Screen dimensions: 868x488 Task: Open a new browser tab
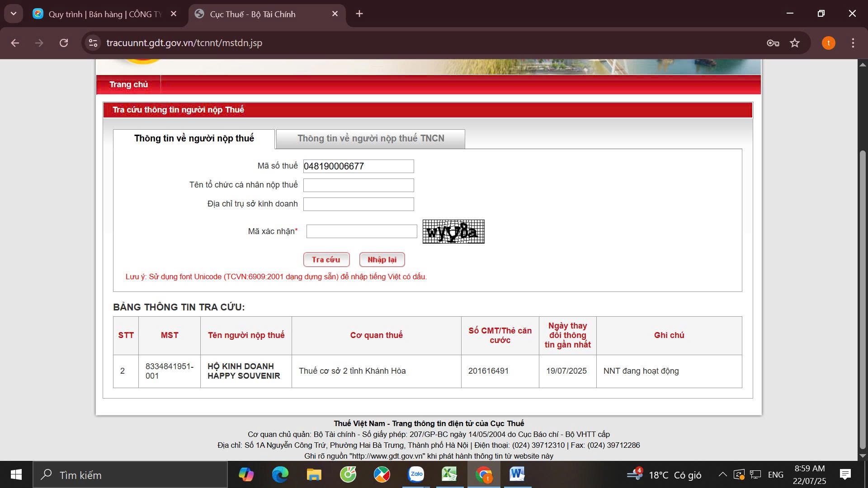click(359, 14)
